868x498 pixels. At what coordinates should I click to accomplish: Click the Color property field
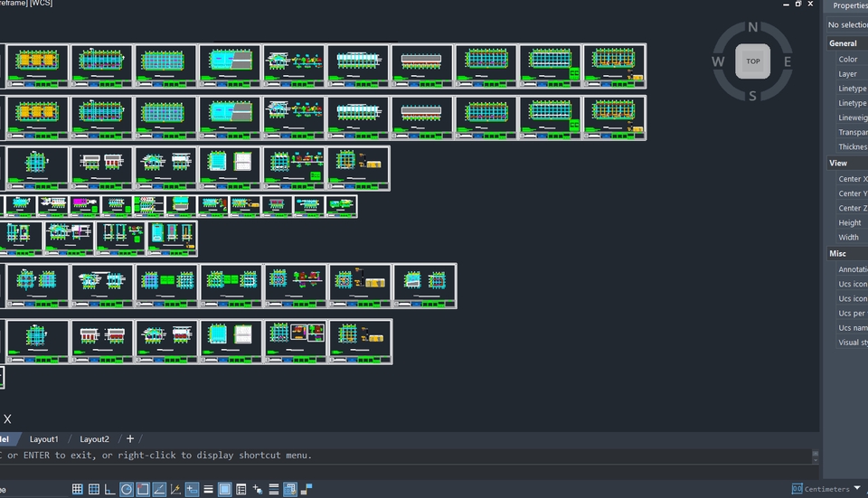(x=848, y=60)
